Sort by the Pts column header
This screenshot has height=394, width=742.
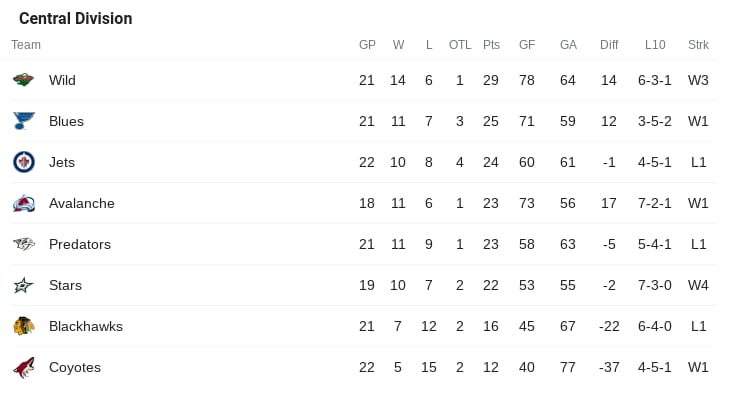[491, 45]
